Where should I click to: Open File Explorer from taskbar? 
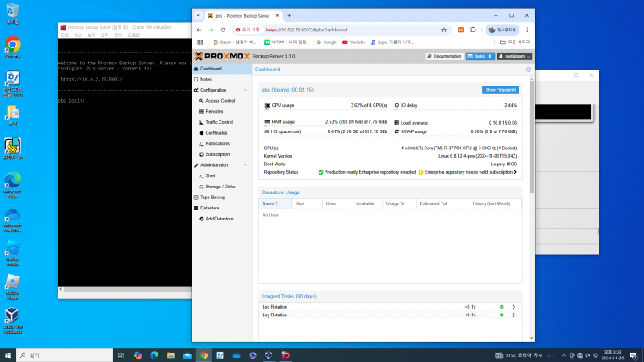click(x=170, y=355)
